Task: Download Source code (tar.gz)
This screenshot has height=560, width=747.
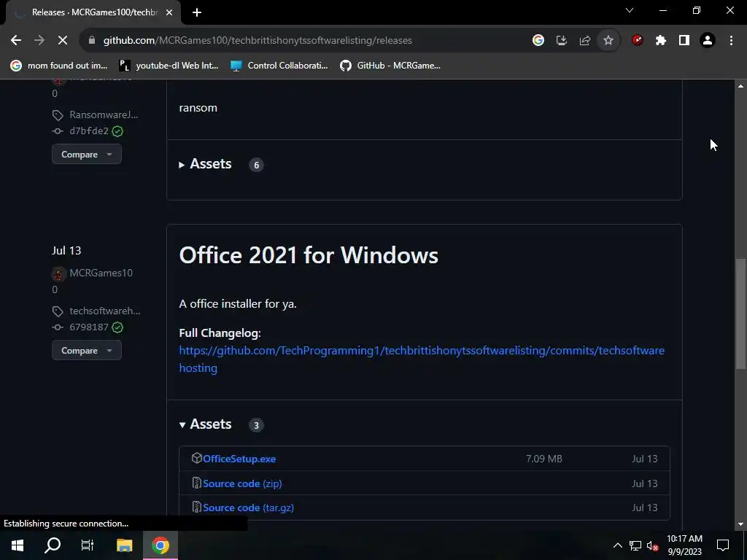Action: click(248, 508)
